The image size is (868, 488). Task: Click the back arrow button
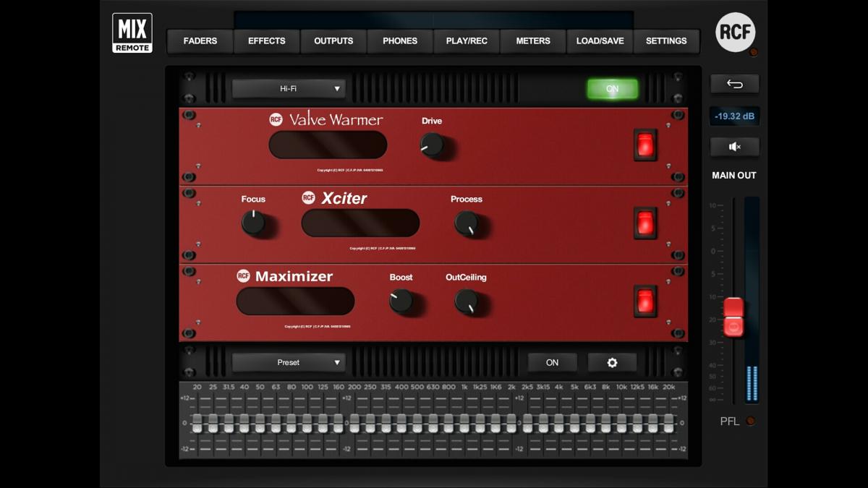point(734,84)
